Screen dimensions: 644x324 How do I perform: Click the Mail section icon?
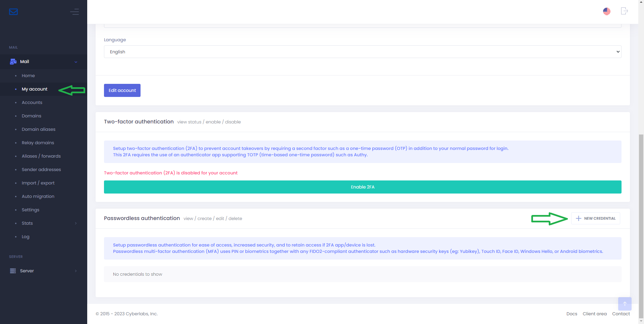(13, 62)
